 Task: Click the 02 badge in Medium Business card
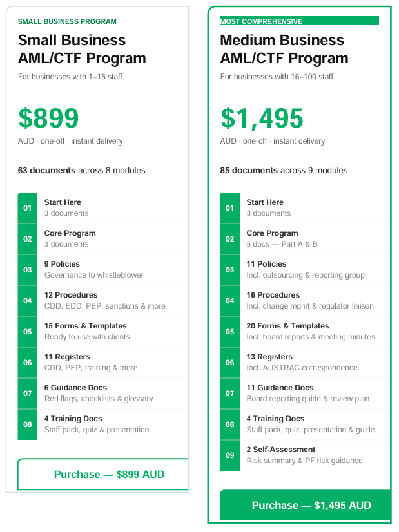230,239
